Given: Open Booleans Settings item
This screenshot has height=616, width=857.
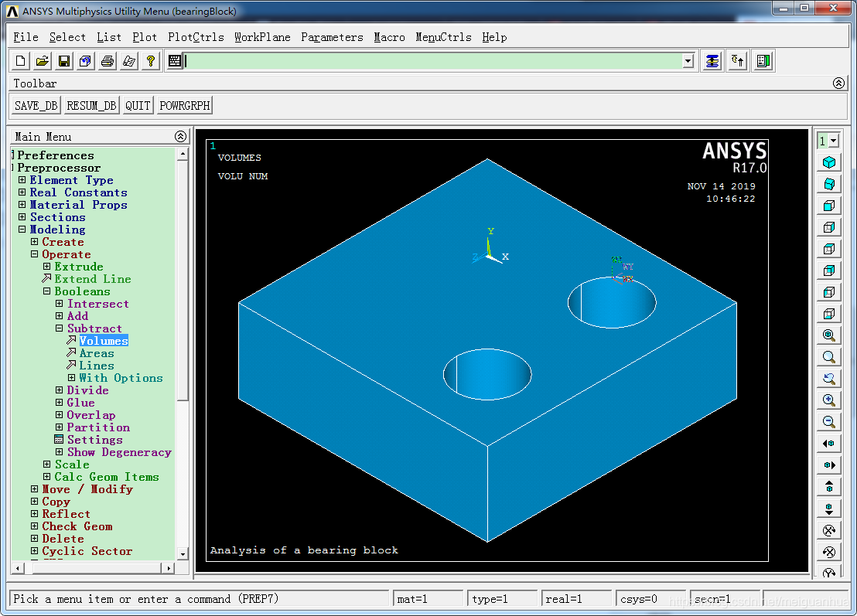Looking at the screenshot, I should coord(94,440).
